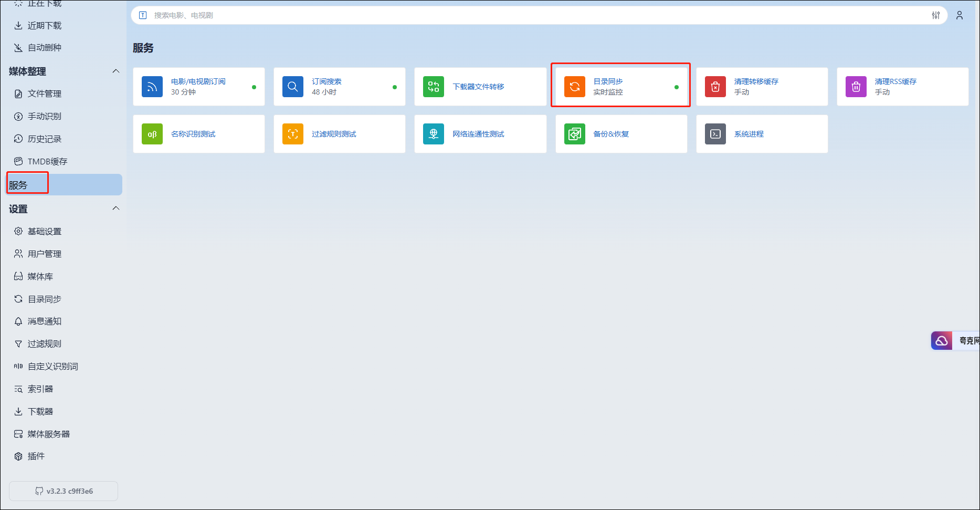Screen dimensions: 980x510
Task: Click the red 清理转移缓存 trash icon
Action: 715,87
